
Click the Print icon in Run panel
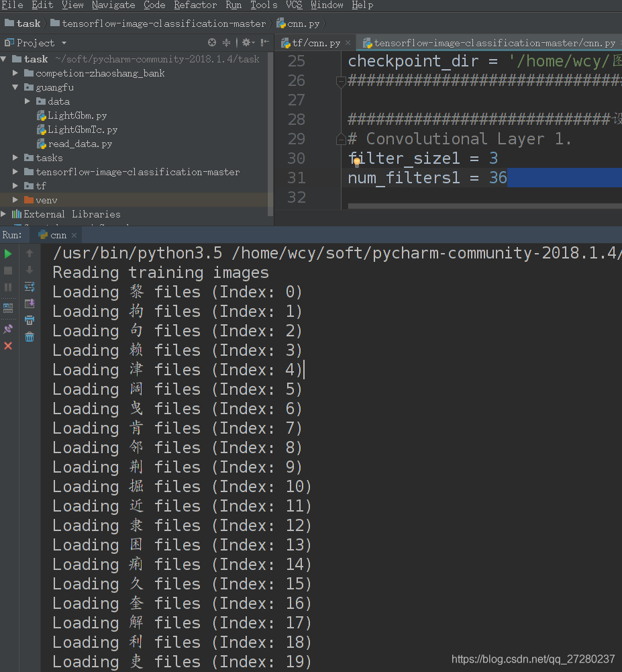point(30,320)
